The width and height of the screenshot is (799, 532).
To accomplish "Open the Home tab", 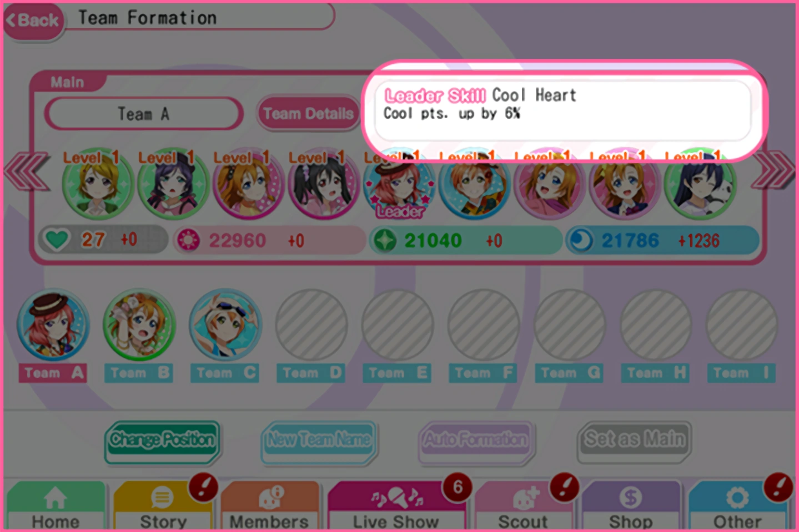I will (55, 505).
